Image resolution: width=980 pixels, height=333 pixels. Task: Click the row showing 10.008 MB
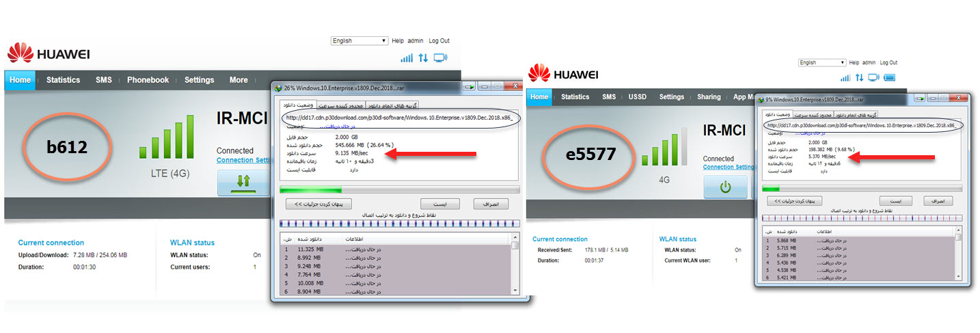point(395,282)
